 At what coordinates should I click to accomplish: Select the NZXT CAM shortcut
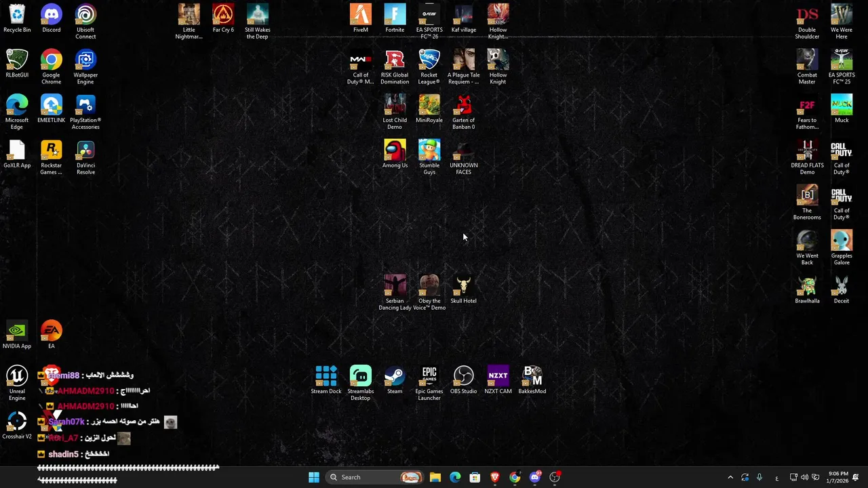[498, 380]
